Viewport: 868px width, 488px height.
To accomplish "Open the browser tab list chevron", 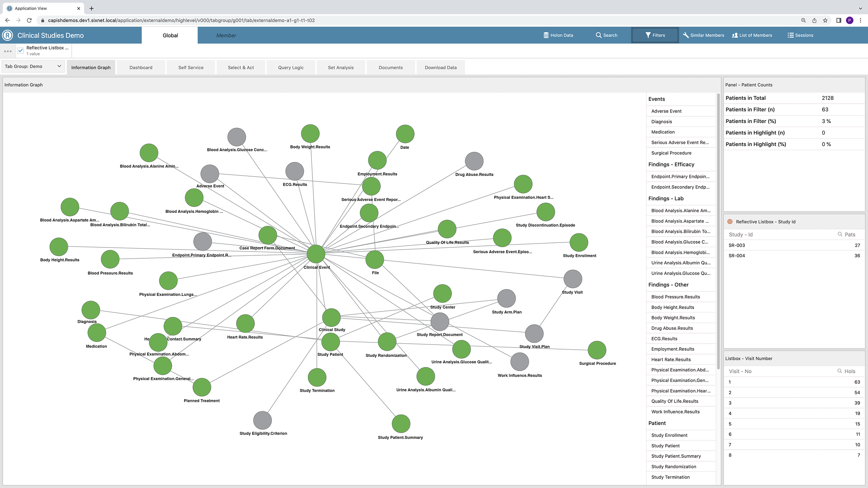I will click(x=860, y=8).
